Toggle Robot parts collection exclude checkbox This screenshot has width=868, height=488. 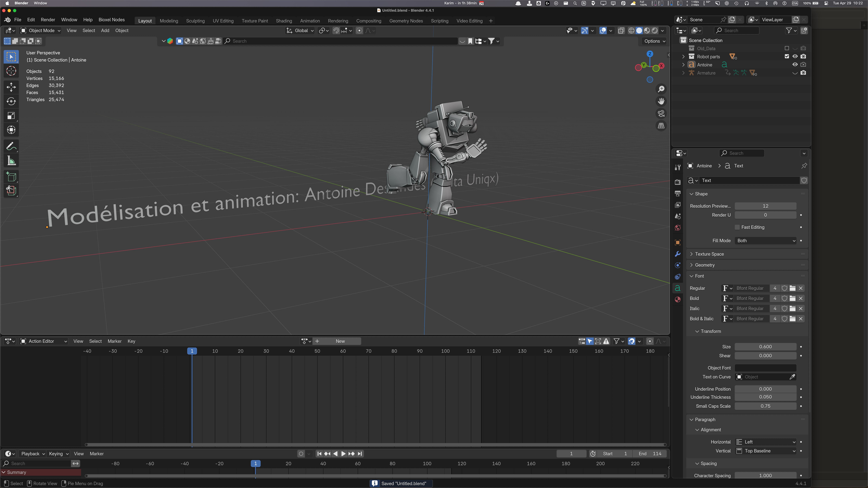[787, 57]
